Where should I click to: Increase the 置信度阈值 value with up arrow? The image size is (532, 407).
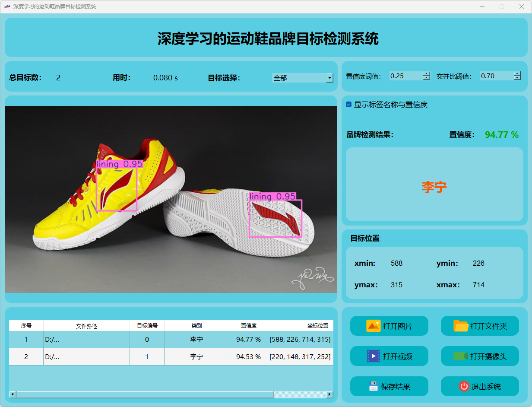(x=427, y=73)
